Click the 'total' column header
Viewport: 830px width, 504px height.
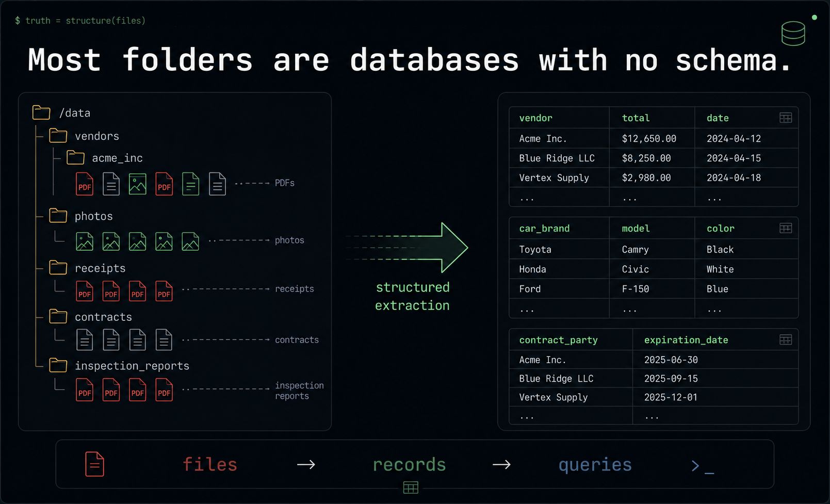coord(636,118)
